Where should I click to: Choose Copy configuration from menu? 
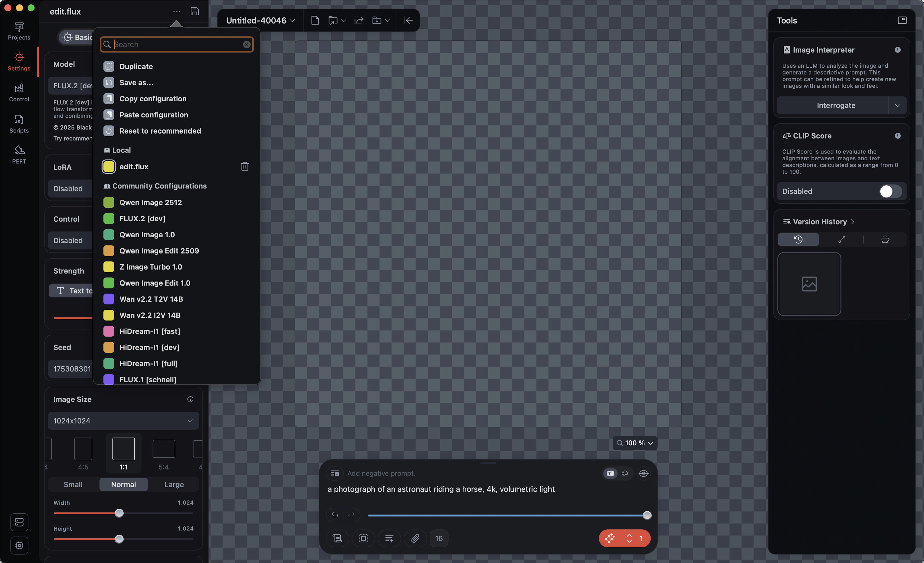[x=153, y=98]
